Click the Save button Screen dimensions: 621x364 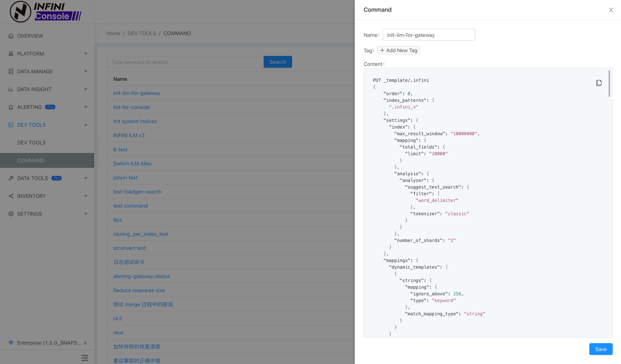(x=601, y=349)
